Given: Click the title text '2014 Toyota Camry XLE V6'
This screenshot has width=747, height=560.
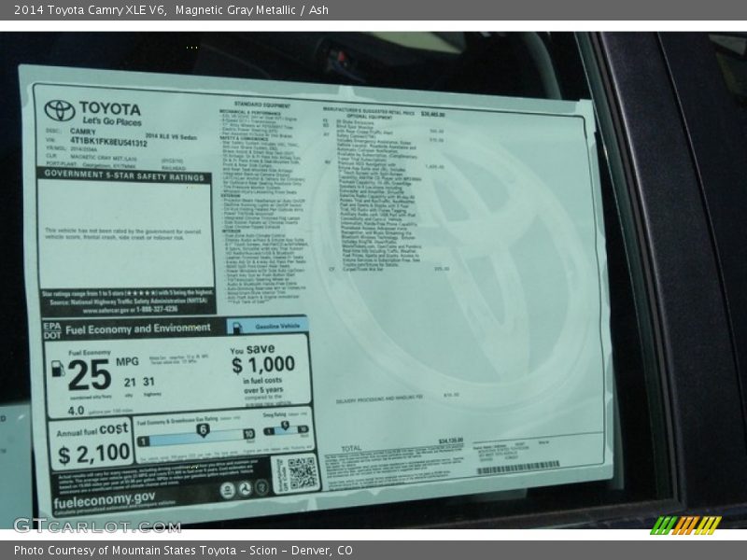Looking at the screenshot, I should (x=90, y=9).
